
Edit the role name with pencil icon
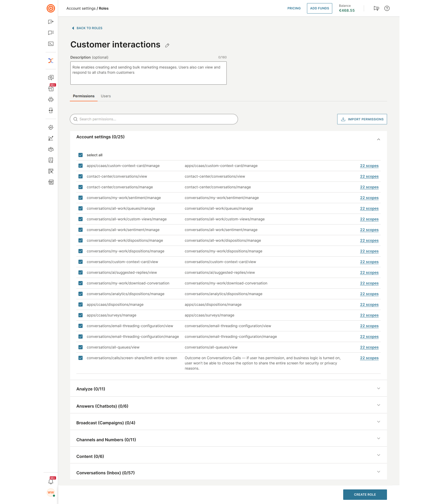tap(167, 45)
